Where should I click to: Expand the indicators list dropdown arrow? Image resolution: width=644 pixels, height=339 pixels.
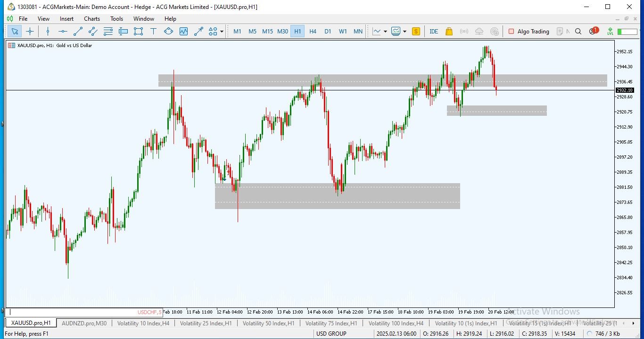pyautogui.click(x=405, y=32)
